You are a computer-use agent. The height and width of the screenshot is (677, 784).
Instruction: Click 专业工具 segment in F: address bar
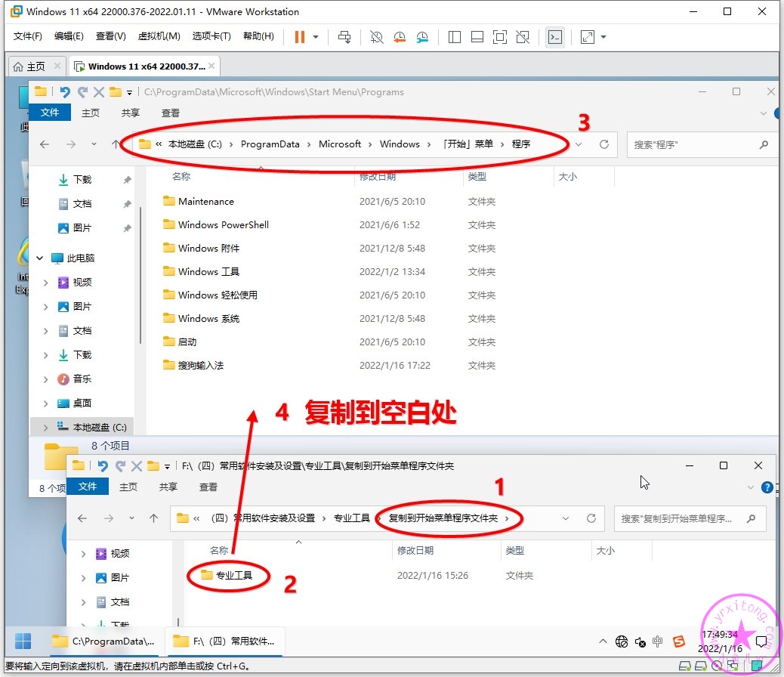coord(351,518)
